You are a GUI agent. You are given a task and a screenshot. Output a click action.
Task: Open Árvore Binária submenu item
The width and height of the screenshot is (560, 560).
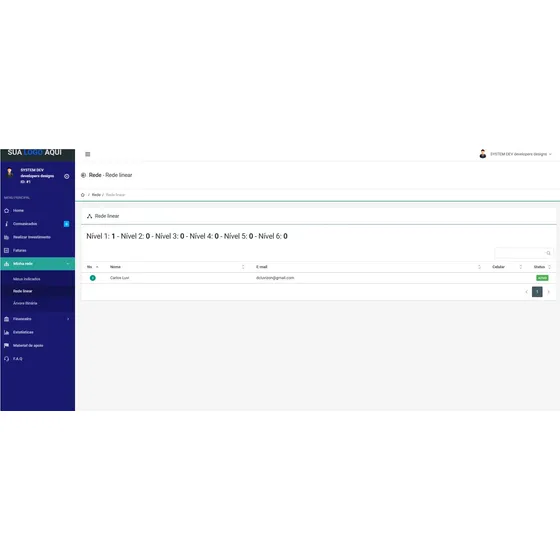point(25,303)
